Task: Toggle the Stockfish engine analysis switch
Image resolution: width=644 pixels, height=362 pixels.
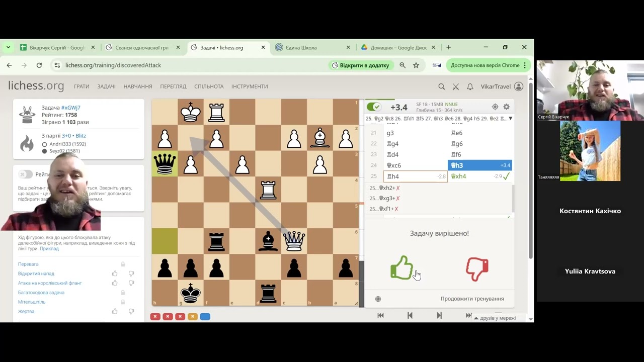Action: [x=374, y=107]
